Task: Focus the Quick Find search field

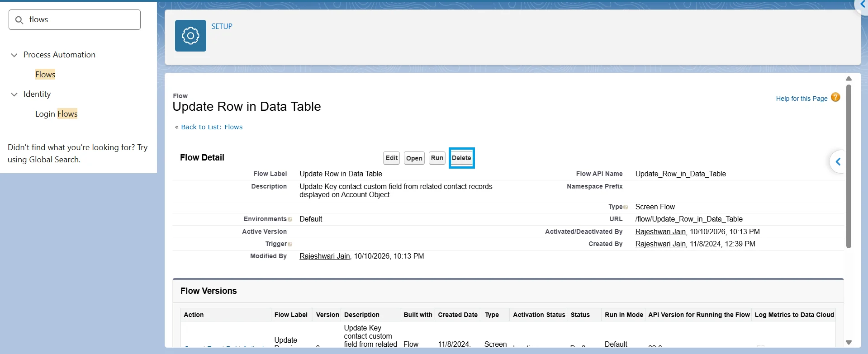Action: click(75, 20)
